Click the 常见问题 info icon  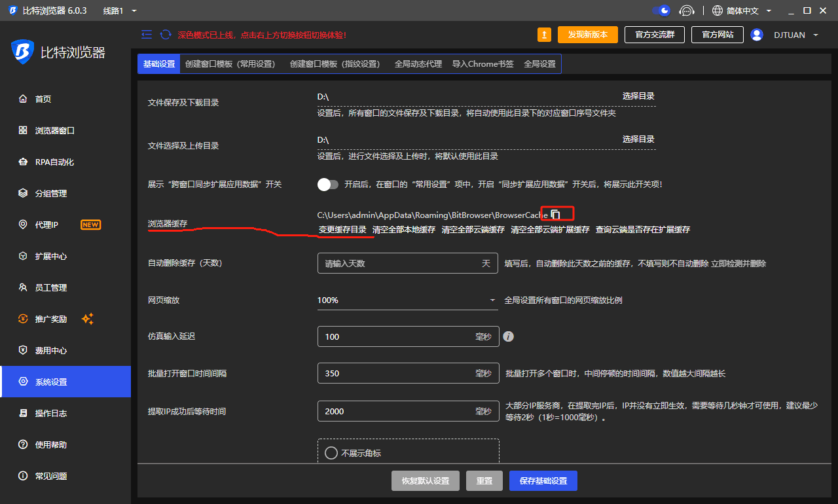click(23, 476)
